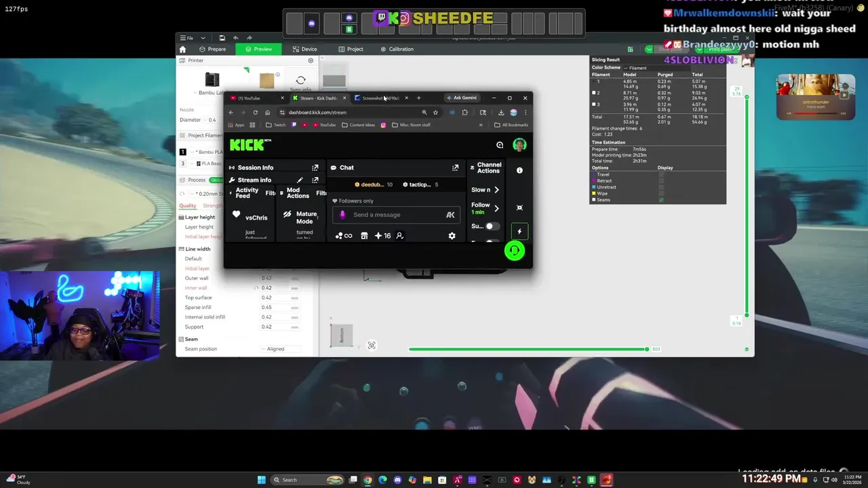
Task: Open the Kick profile avatar
Action: tap(519, 144)
